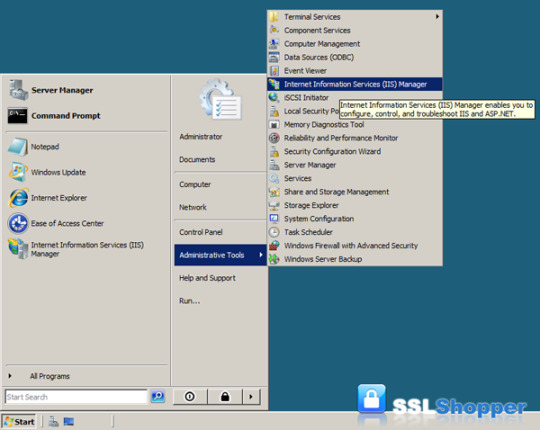
Task: Select Run... from the Start menu
Action: coord(189,301)
